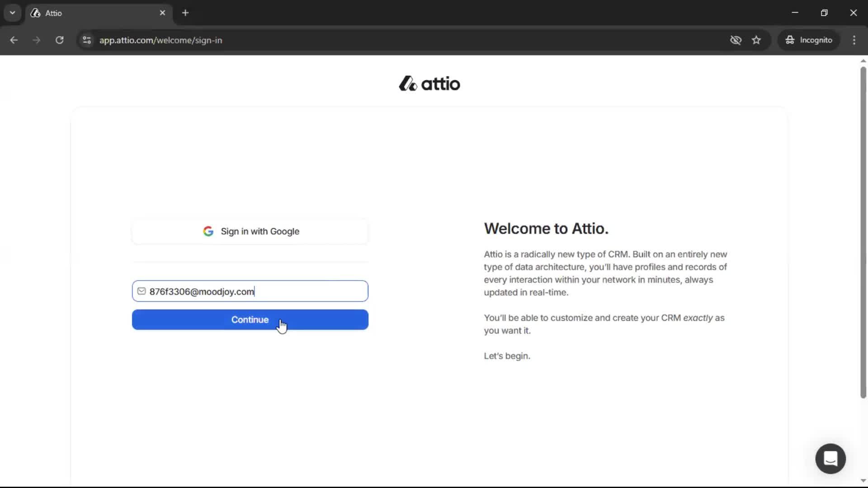Open the Incognito profile indicator
Image resolution: width=868 pixels, height=488 pixels.
pos(809,40)
